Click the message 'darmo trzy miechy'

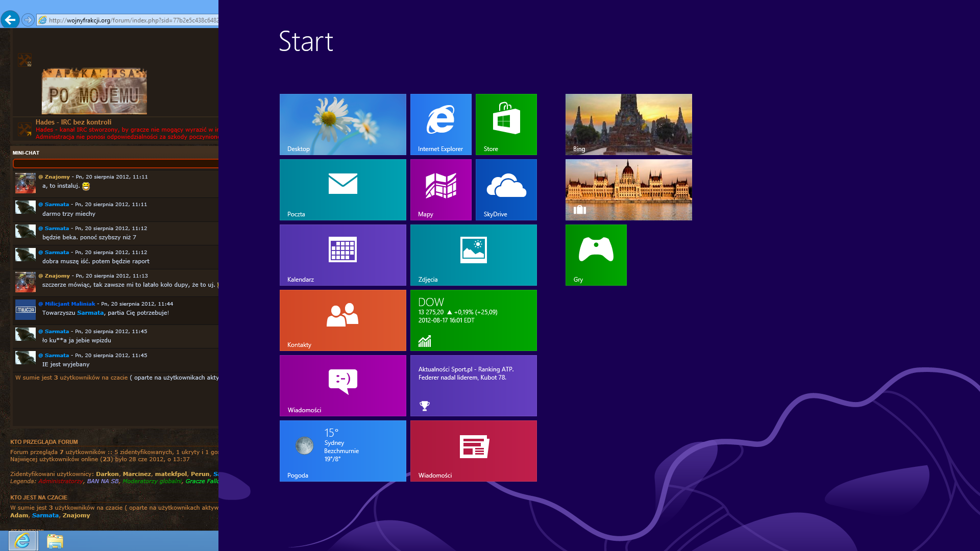coord(69,214)
